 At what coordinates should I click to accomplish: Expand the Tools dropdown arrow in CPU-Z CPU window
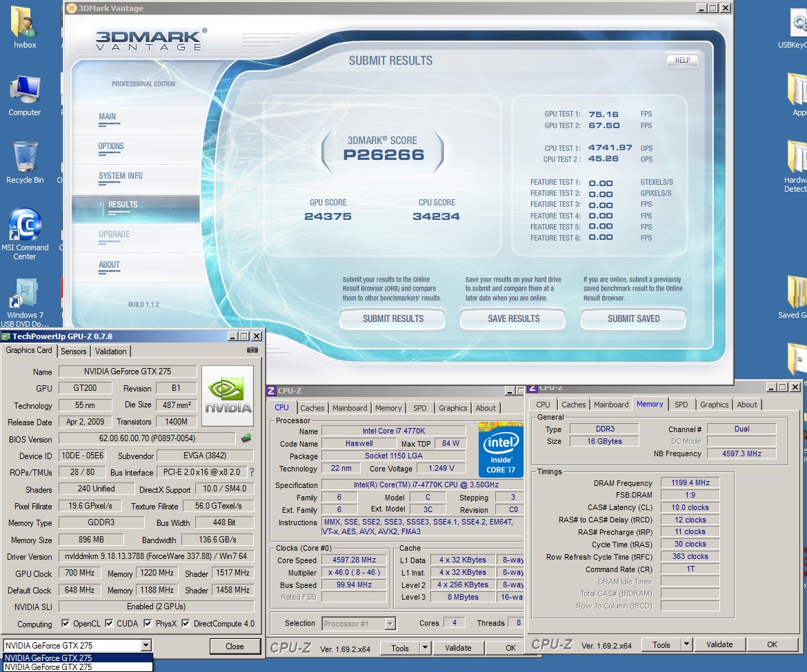[x=425, y=648]
